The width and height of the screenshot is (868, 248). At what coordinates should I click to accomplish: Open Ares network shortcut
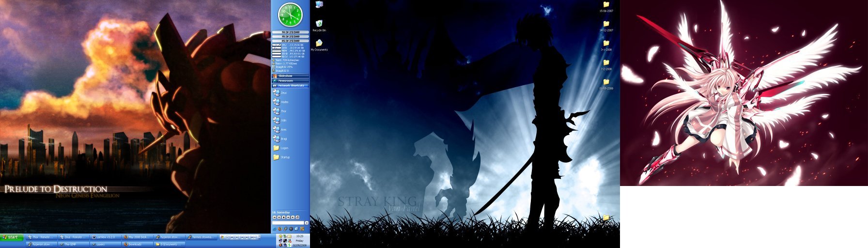coord(280,129)
